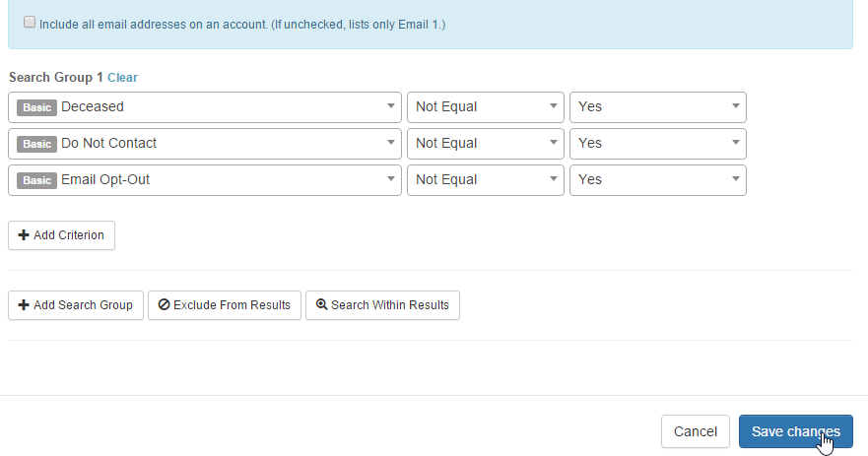Image resolution: width=868 pixels, height=456 pixels.
Task: Open the Yes value dropdown for Do Not Contact
Action: [x=658, y=144]
